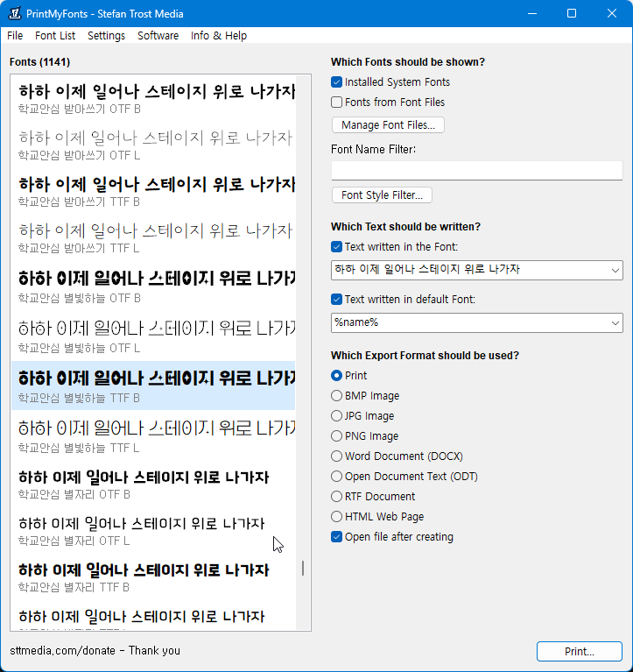Select font 학교안심 별빛하늘 TTF L
The width and height of the screenshot is (633, 672).
click(x=153, y=435)
